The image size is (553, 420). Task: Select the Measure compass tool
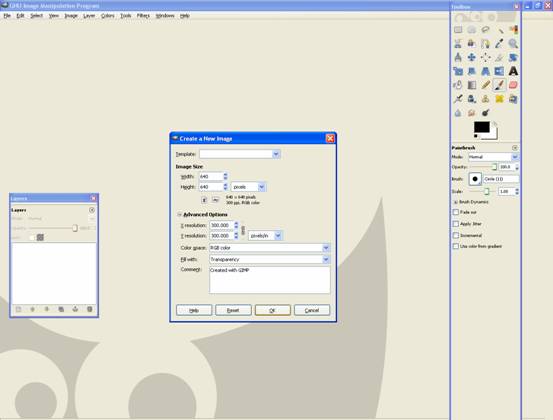coord(458,57)
